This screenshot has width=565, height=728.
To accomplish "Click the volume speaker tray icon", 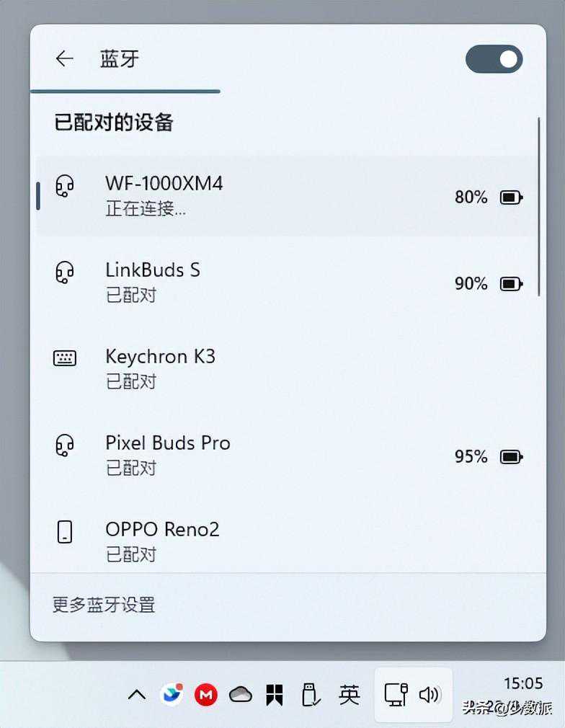I will point(430,695).
